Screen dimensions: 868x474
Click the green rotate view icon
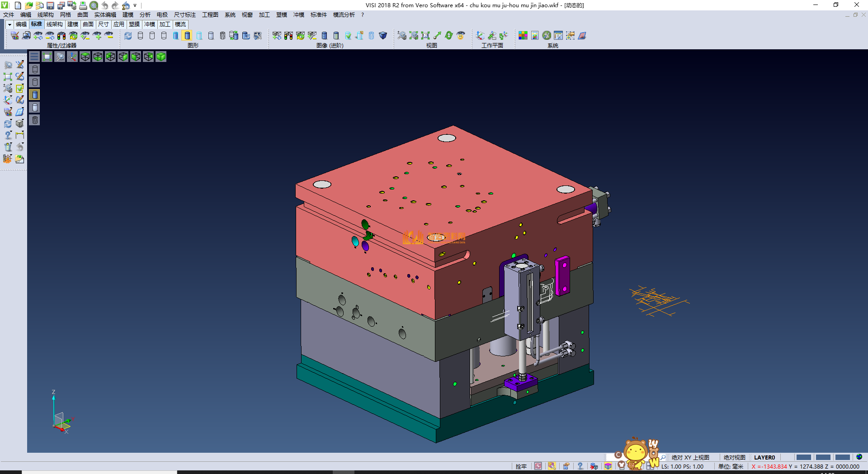pos(448,35)
